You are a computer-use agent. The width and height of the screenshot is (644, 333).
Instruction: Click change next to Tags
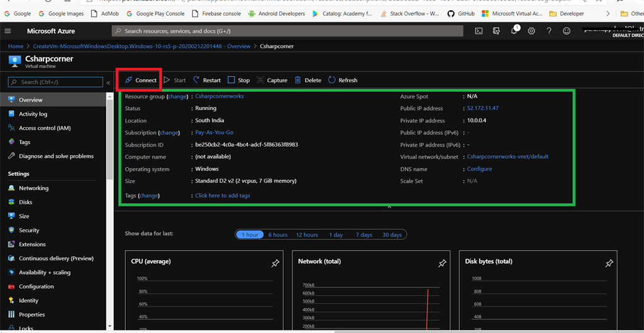click(148, 196)
